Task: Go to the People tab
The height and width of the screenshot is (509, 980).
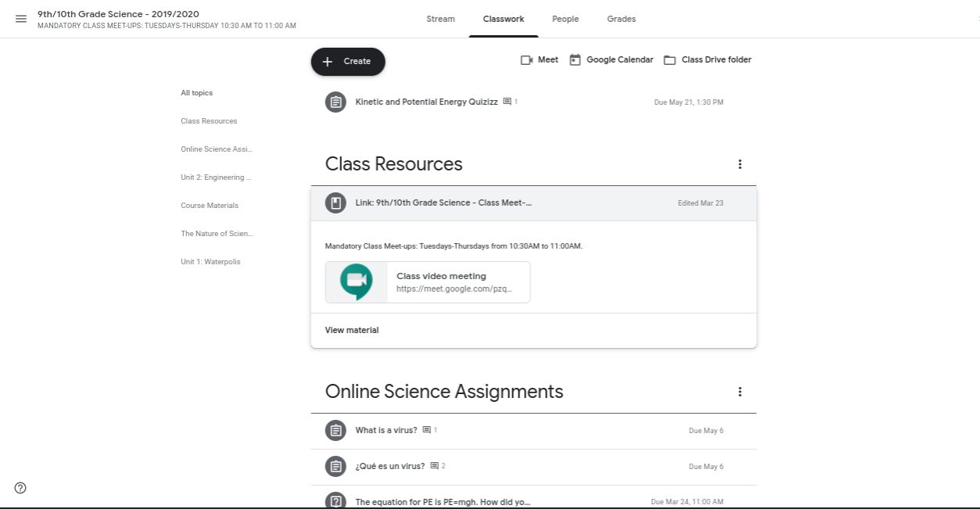Action: 565,19
